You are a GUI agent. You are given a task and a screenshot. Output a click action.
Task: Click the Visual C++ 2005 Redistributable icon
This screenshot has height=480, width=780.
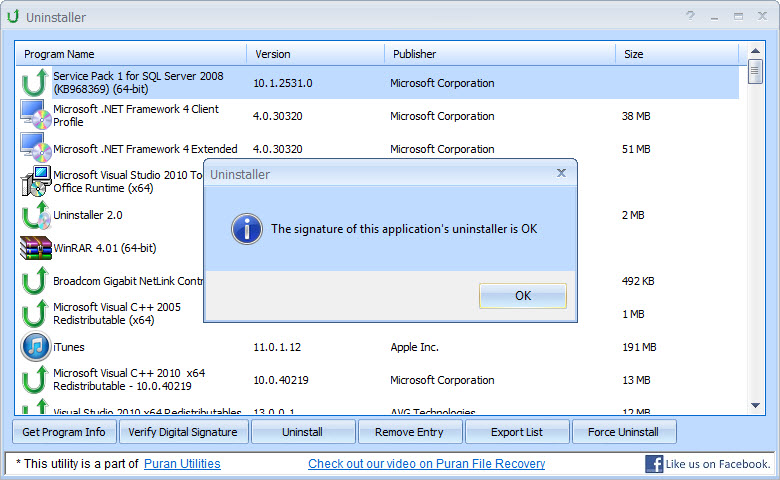point(35,313)
